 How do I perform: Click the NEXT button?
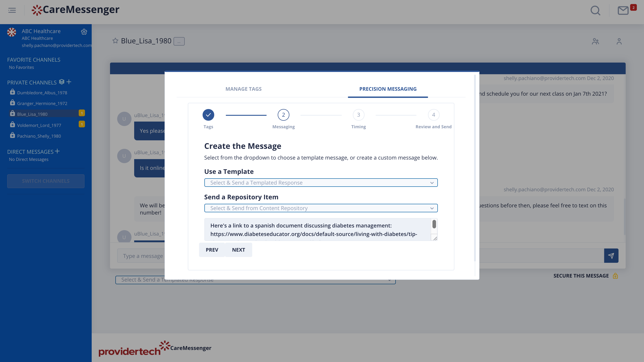pos(238,250)
